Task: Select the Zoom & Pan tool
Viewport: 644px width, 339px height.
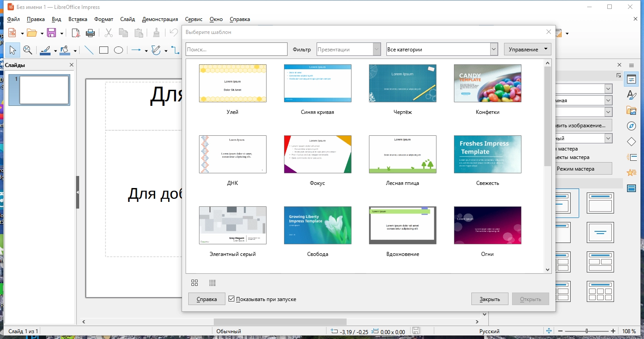Action: (x=28, y=50)
